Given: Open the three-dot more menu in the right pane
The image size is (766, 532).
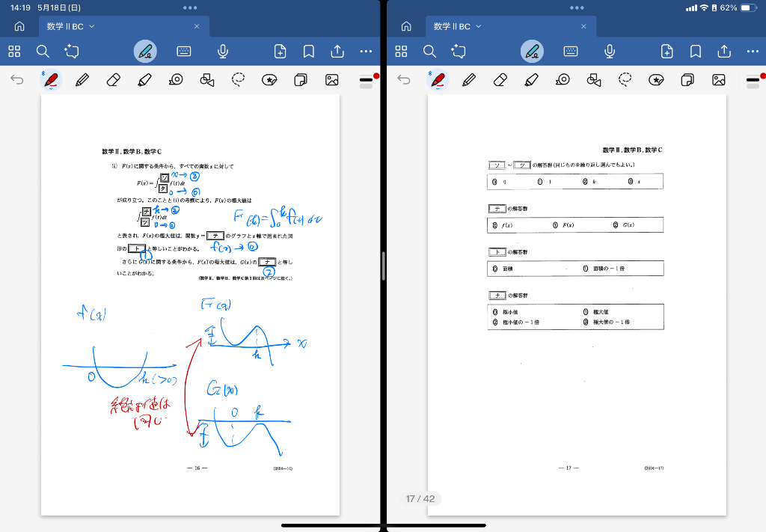Looking at the screenshot, I should pos(753,52).
